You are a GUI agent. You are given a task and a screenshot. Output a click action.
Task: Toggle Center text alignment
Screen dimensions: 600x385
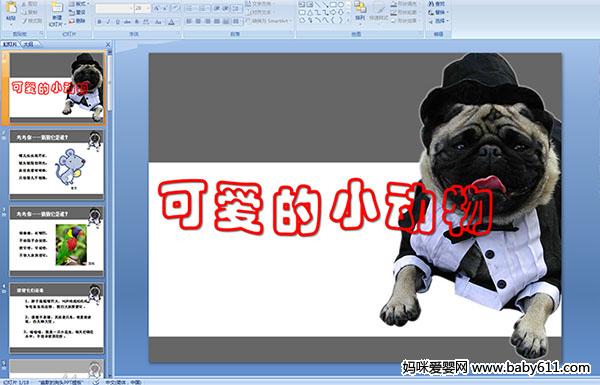click(x=198, y=21)
